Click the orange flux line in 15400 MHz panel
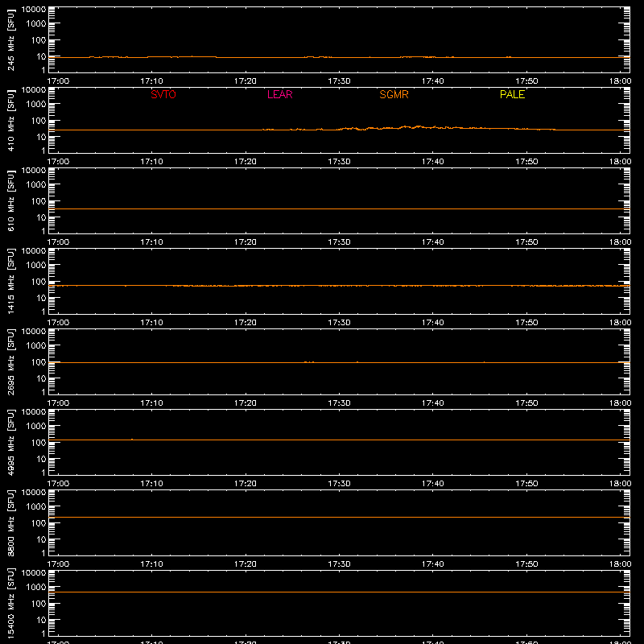Screen dimensions: 644x644 tap(339, 592)
